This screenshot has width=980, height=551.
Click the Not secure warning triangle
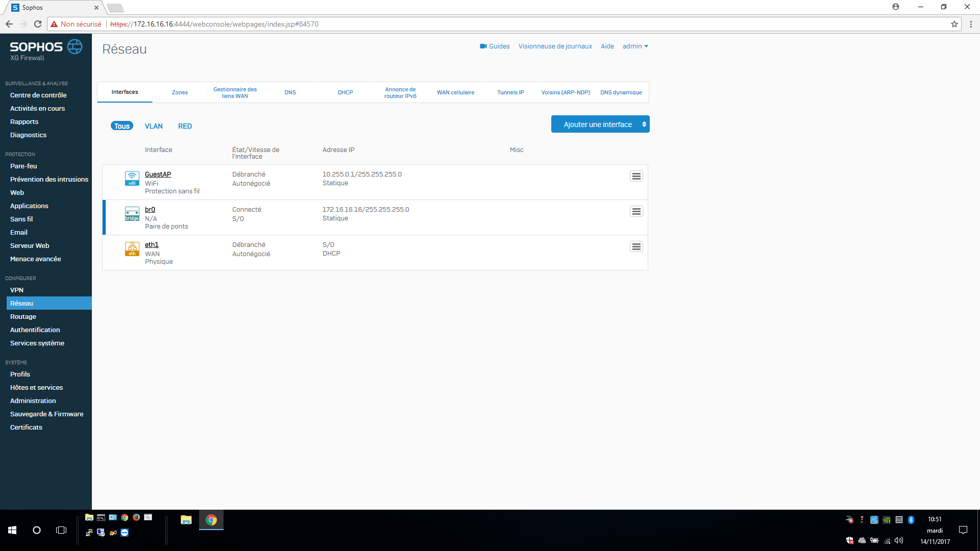pyautogui.click(x=54, y=24)
